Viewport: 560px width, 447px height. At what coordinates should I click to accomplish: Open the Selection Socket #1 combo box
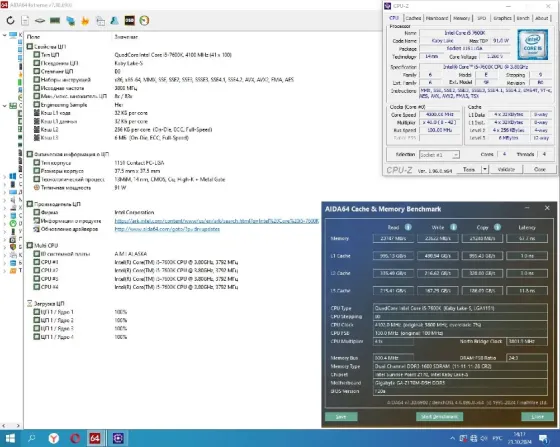439,155
